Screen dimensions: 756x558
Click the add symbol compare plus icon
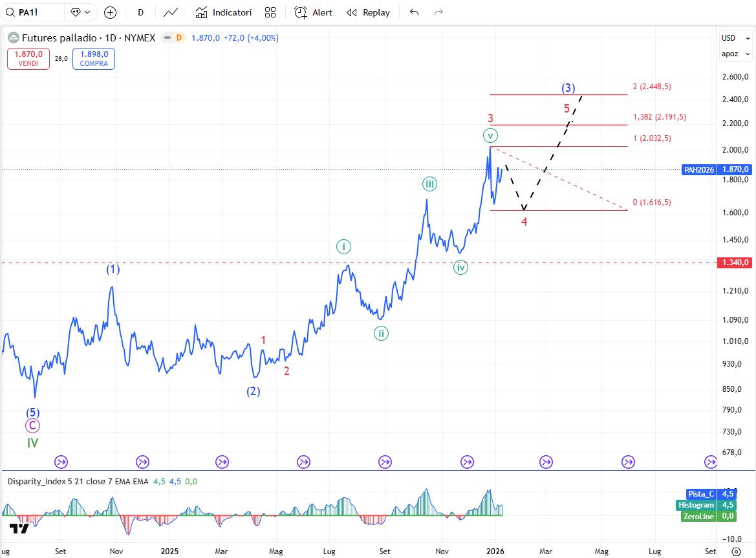pos(111,12)
